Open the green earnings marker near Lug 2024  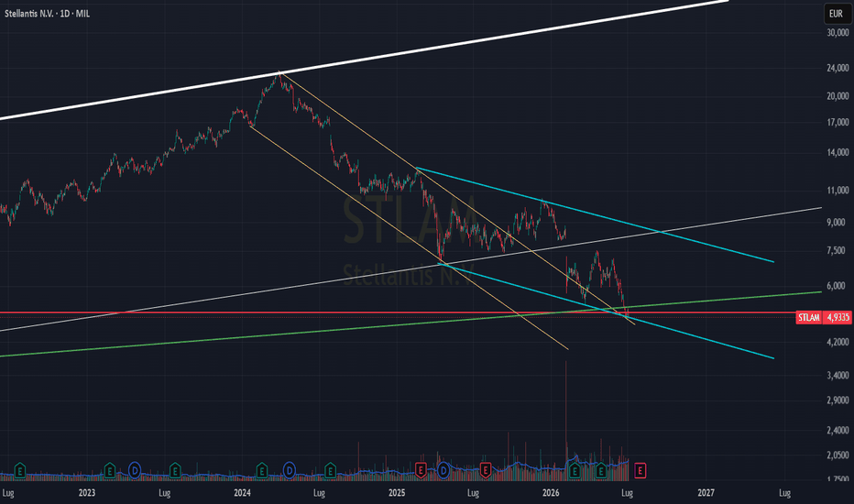[330, 470]
